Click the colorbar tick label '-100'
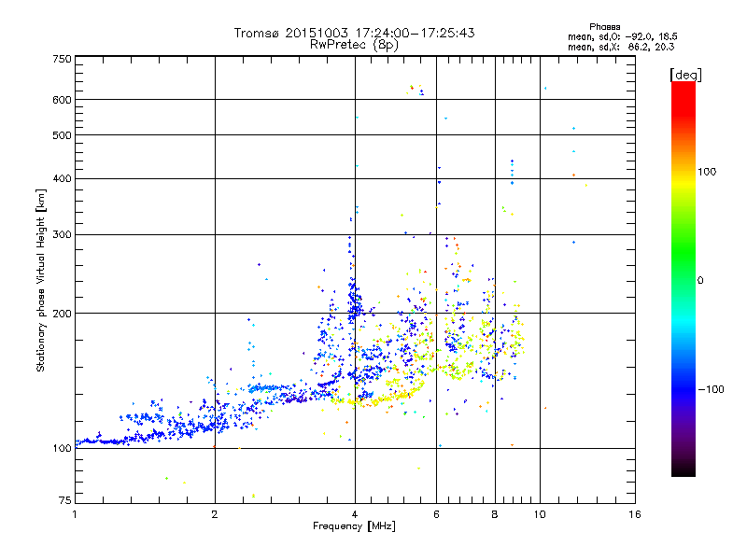The height and width of the screenshot is (560, 747). pyautogui.click(x=711, y=389)
